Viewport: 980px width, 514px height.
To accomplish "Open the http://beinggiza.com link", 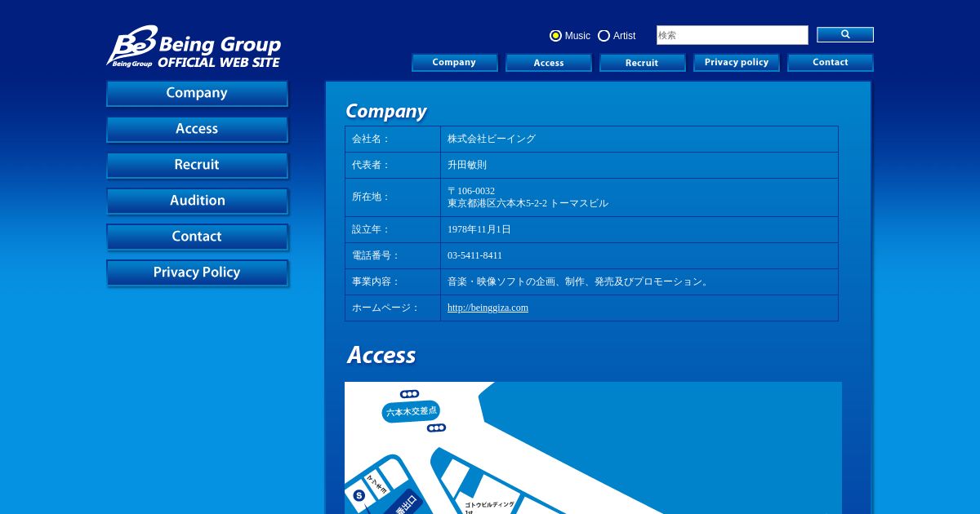I will tap(488, 308).
